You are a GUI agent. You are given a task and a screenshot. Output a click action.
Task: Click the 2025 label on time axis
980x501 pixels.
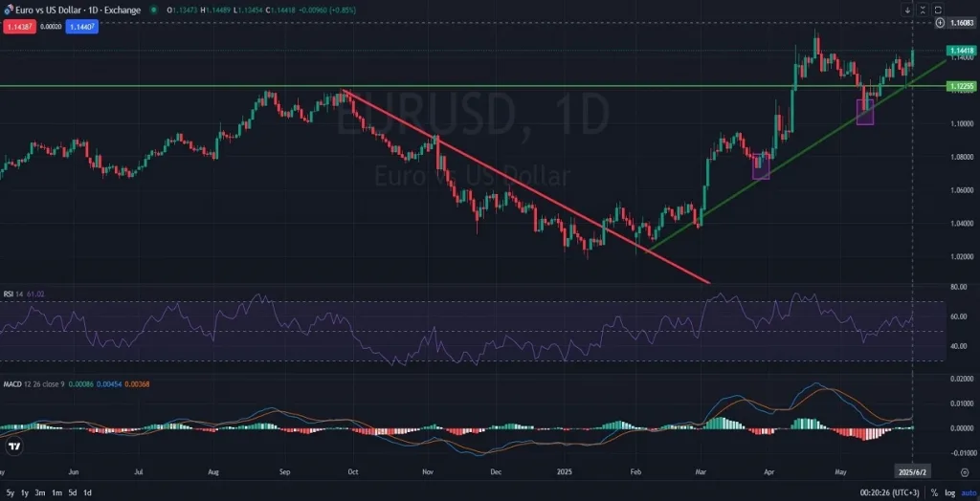[x=566, y=473]
